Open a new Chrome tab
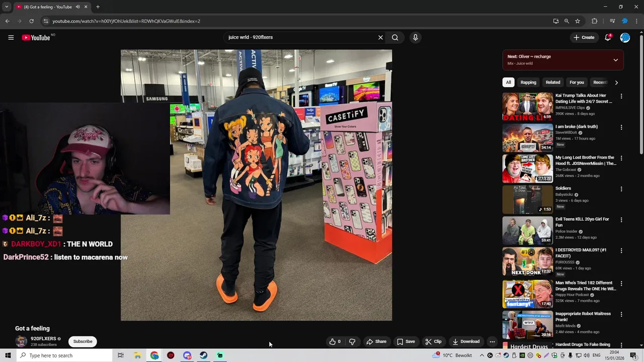 pyautogui.click(x=98, y=7)
